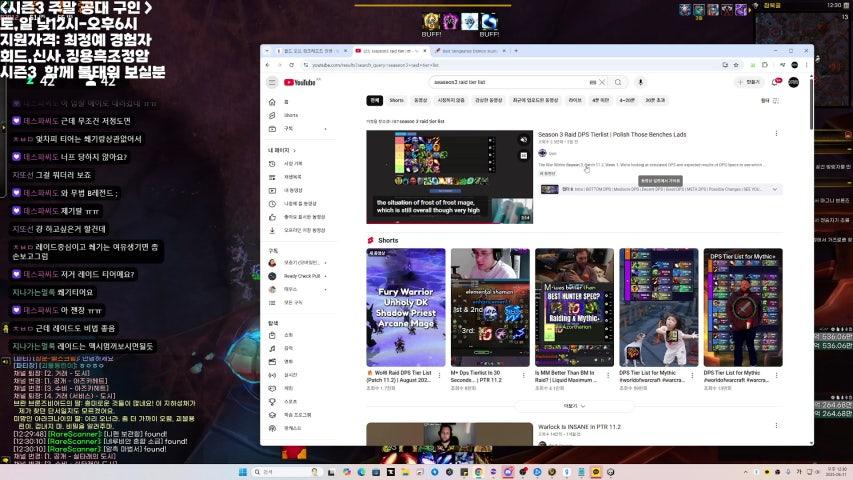This screenshot has height=480, width=853.
Task: Open Season 3 Raid DPS Tierlist title
Action: (612, 134)
